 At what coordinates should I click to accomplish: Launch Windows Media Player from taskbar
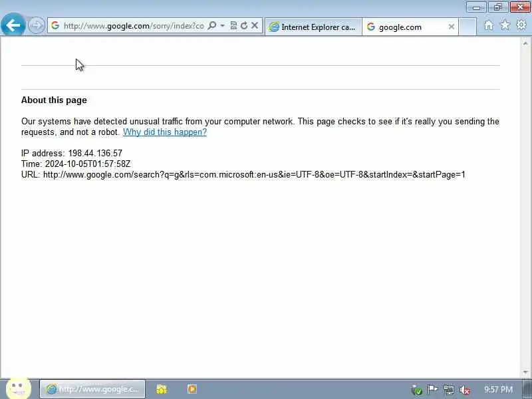[x=192, y=389]
